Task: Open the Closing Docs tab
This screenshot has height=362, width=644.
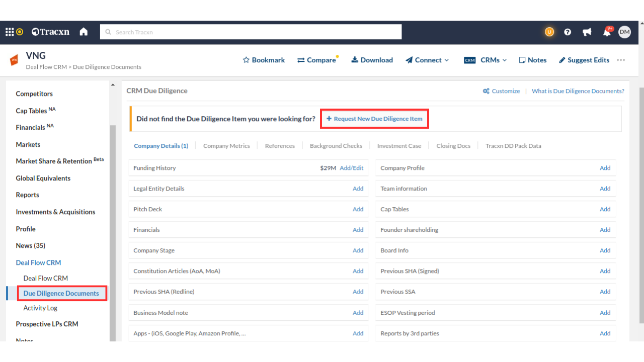Action: (x=453, y=146)
